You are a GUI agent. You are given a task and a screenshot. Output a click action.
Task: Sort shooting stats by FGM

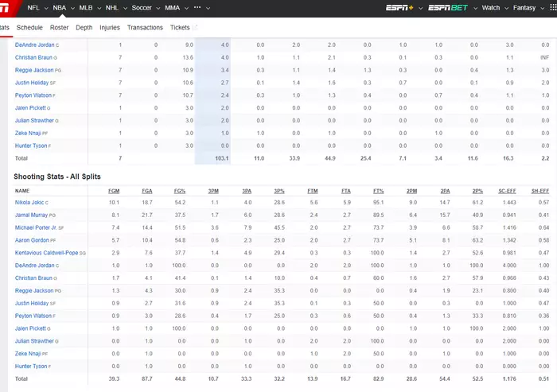[x=114, y=191]
